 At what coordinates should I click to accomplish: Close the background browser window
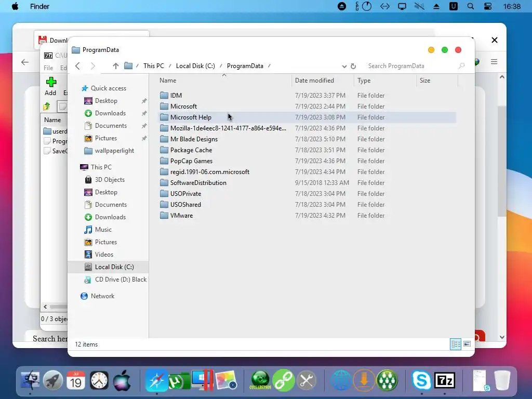[495, 40]
